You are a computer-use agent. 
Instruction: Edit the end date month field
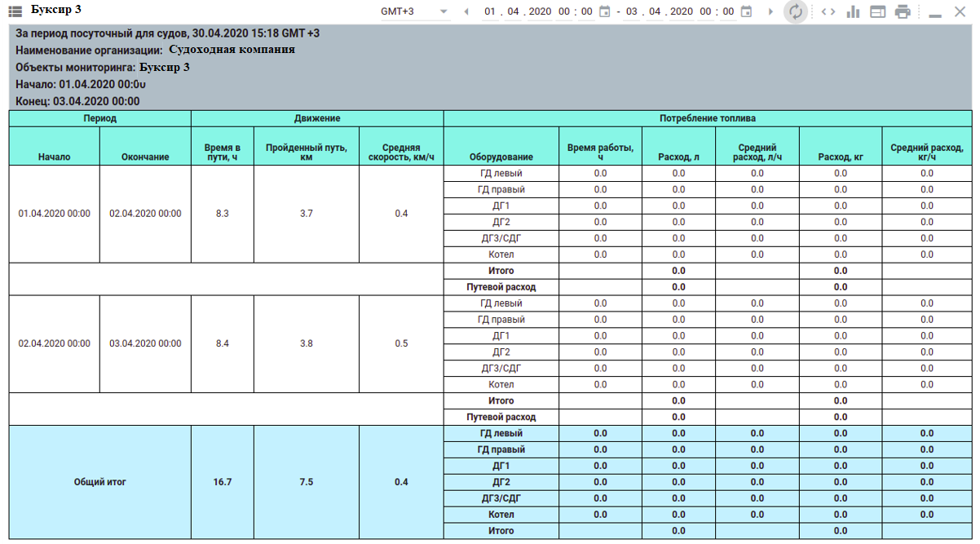653,11
